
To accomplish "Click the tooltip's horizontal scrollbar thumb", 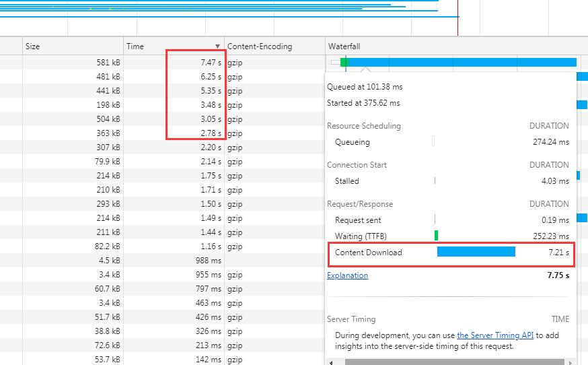I will 455,362.
